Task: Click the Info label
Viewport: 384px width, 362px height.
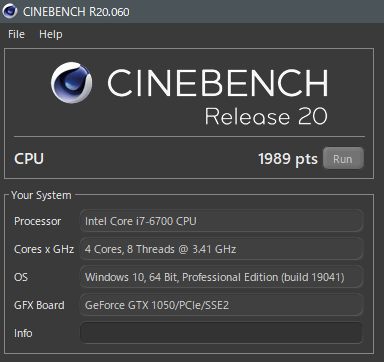Action: (23, 333)
